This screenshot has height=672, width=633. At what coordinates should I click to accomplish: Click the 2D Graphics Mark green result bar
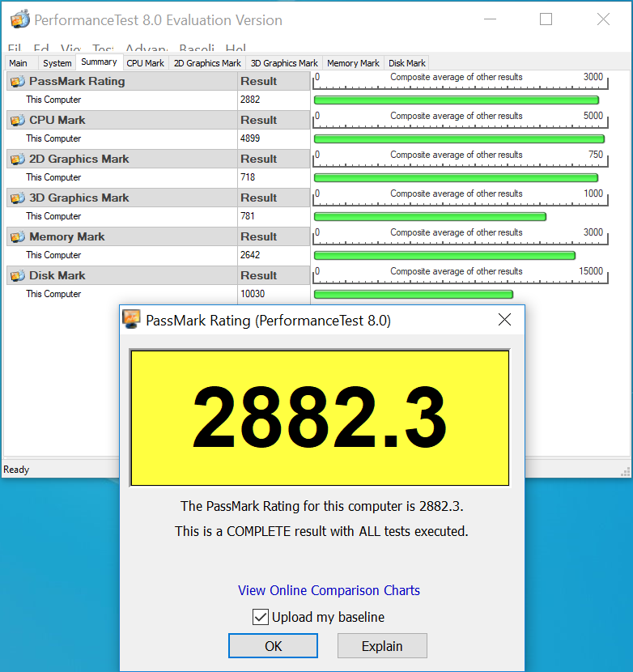click(x=456, y=178)
